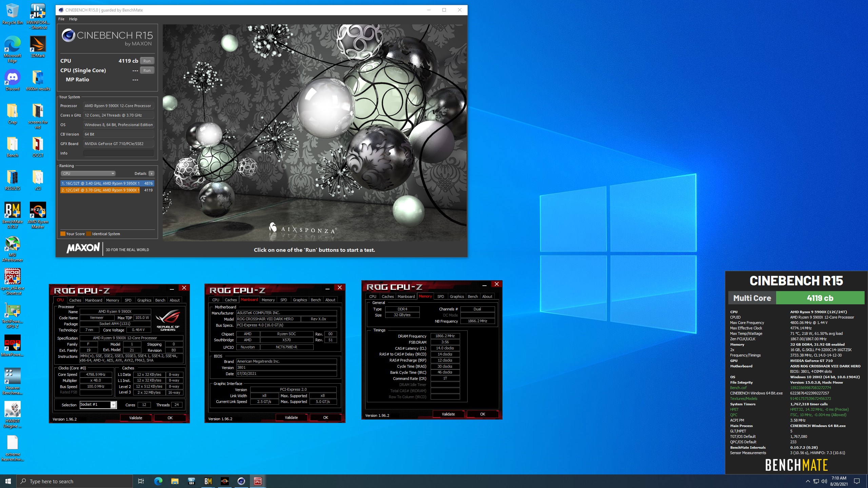Run the CPU multi-core test
The width and height of the screenshot is (868, 488).
pos(147,61)
